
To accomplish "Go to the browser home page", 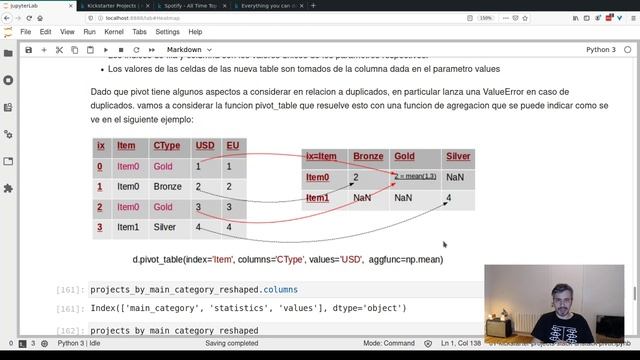I will coord(40,18).
